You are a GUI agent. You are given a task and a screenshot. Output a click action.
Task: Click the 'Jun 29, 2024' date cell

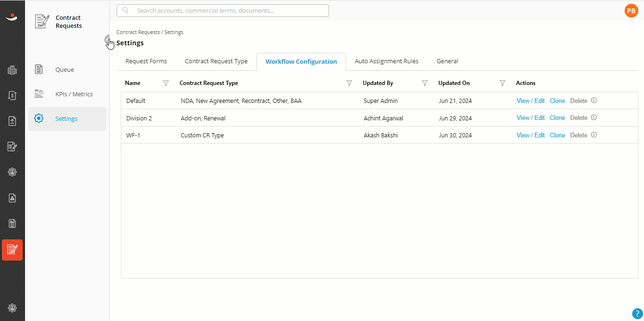[x=455, y=118]
